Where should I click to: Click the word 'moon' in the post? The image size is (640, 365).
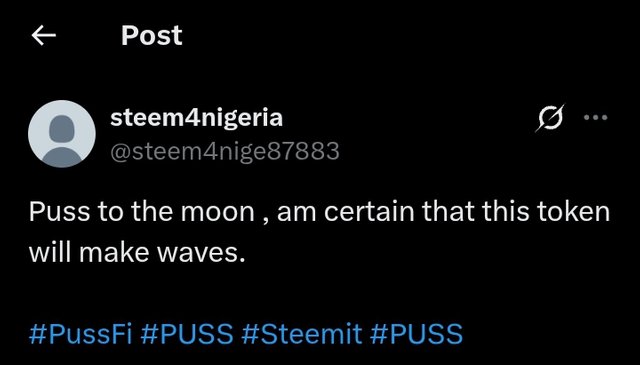[218, 213]
